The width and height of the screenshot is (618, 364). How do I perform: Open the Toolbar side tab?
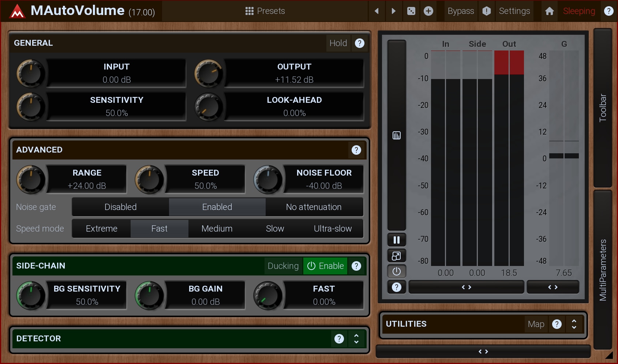[603, 108]
